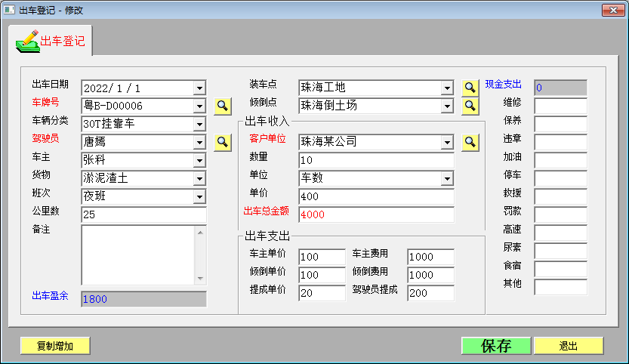This screenshot has height=364, width=629.
Task: Click the 车主单价 input field
Action: pyautogui.click(x=322, y=257)
